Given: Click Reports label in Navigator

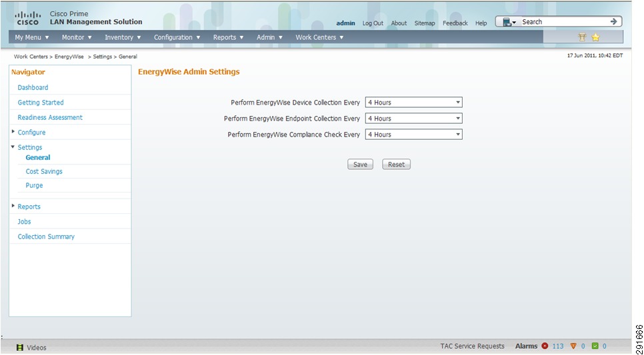Looking at the screenshot, I should 29,206.
